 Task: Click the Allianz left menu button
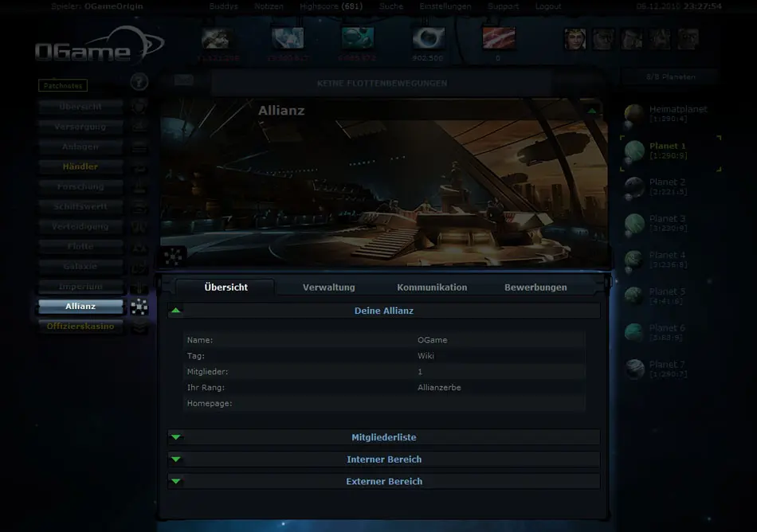80,307
